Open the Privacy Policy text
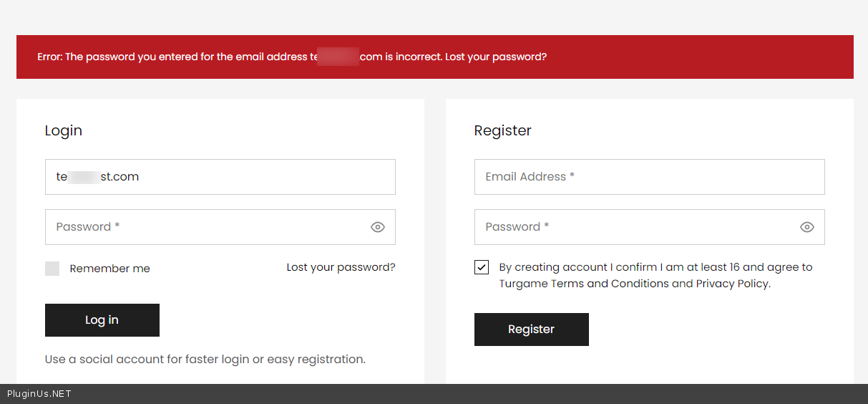The image size is (868, 404). (732, 284)
